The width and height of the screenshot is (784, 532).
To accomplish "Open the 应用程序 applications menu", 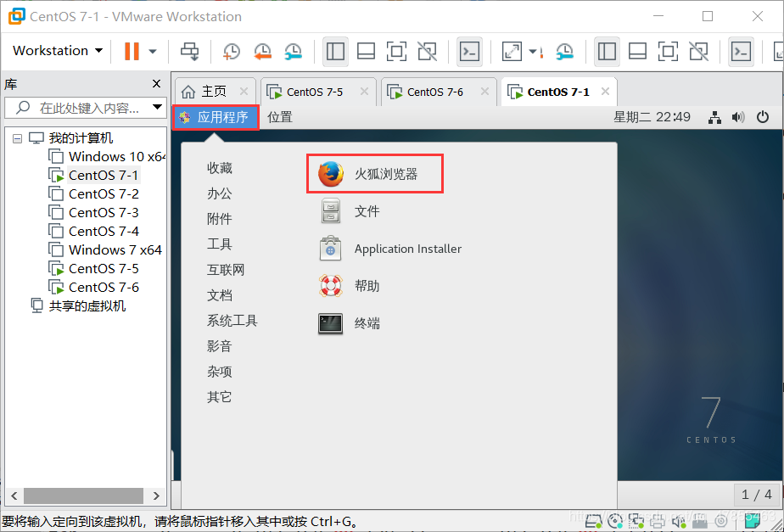I will 216,117.
